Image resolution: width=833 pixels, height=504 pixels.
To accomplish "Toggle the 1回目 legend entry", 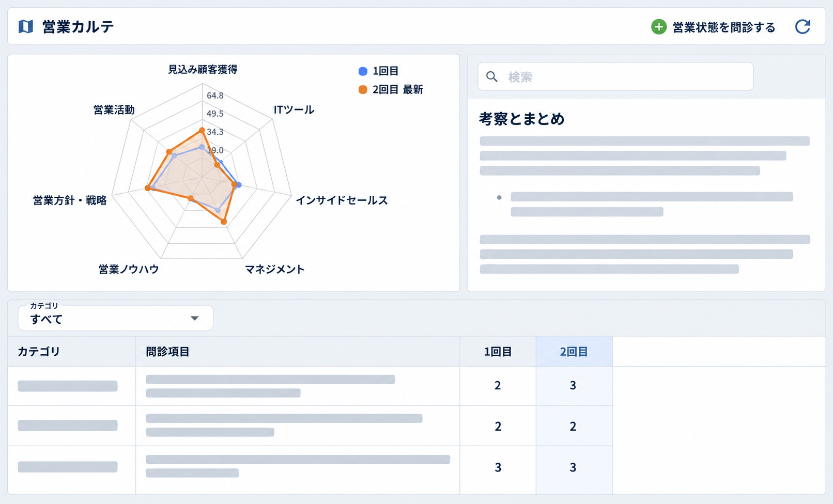I will 379,71.
